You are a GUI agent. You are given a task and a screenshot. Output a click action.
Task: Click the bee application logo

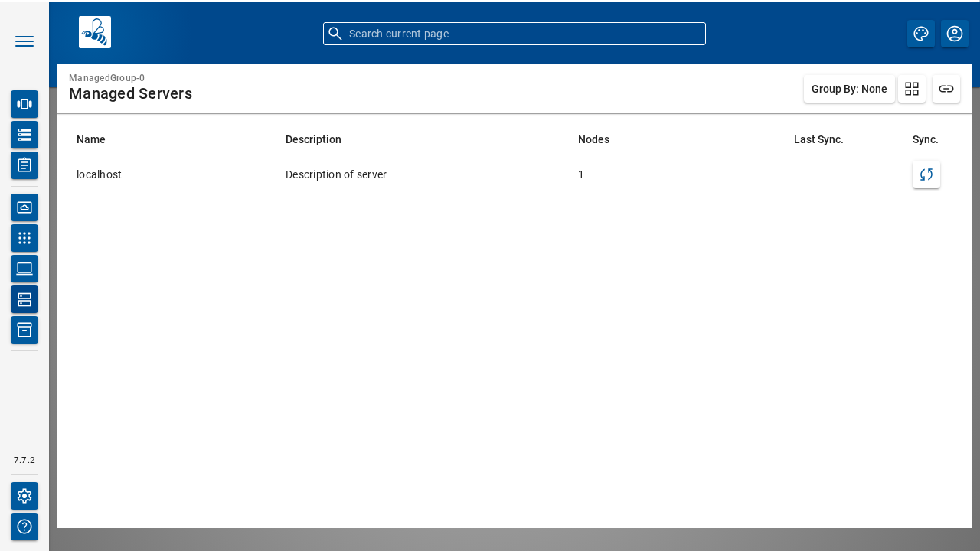94,32
